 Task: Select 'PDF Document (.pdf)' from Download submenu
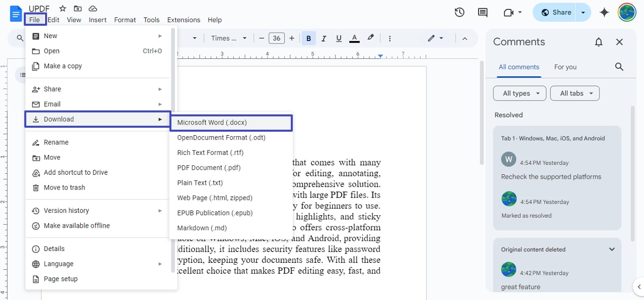(208, 167)
